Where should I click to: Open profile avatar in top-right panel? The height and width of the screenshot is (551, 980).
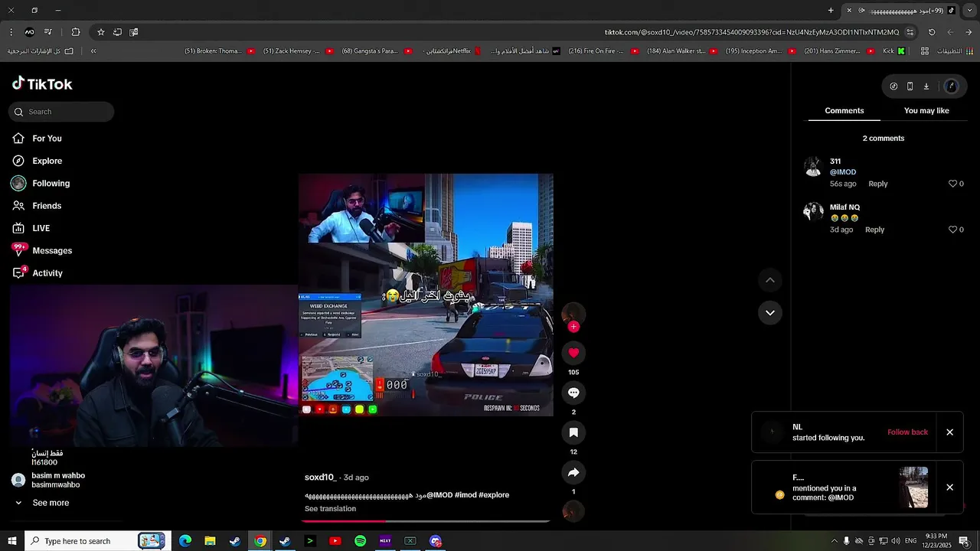click(952, 86)
